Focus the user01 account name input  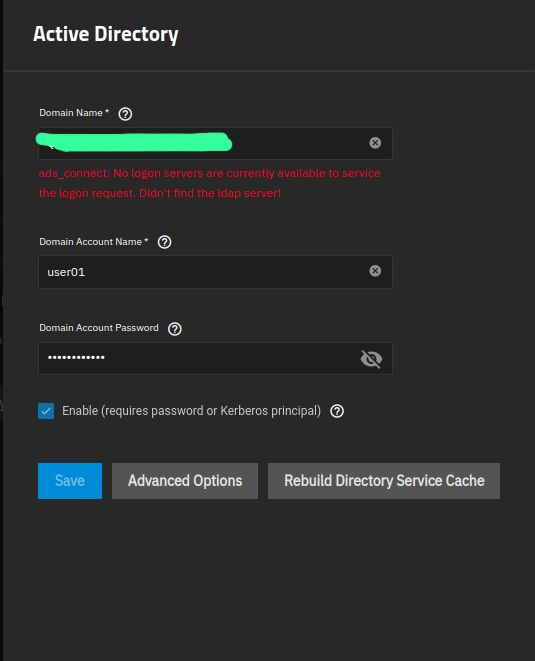(215, 272)
